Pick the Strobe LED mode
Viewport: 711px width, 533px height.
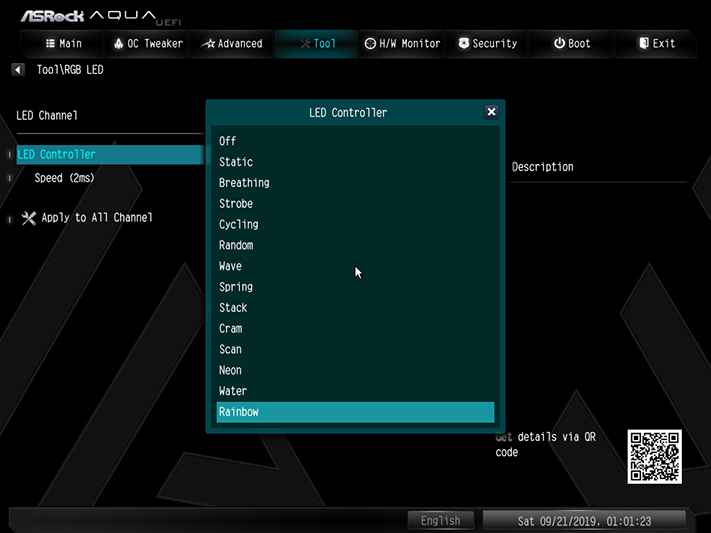tap(355, 204)
